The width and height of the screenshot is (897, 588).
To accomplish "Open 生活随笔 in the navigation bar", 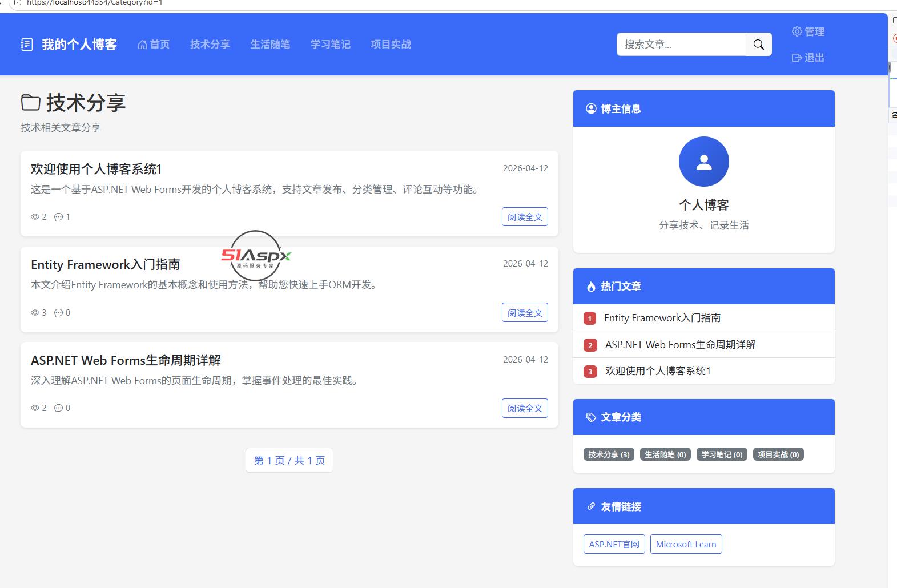I will coord(270,45).
